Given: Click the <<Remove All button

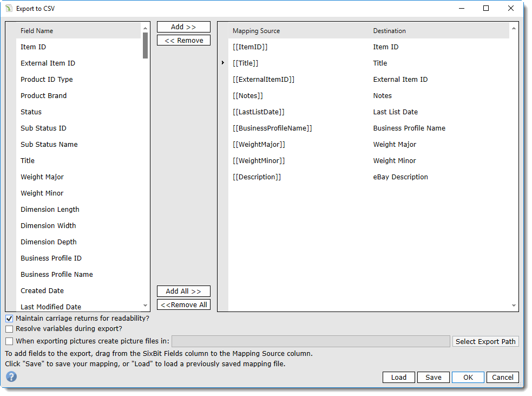Looking at the screenshot, I should (183, 304).
